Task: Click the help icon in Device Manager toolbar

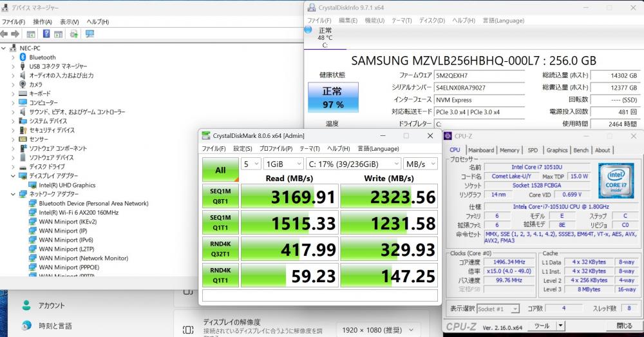Action: click(46, 34)
